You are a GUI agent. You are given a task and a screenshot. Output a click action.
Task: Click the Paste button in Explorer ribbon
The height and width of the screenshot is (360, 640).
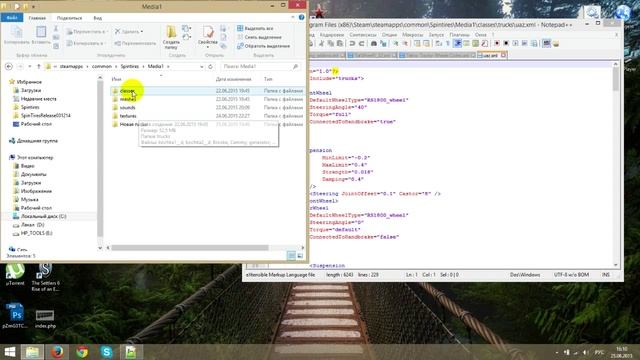point(41,35)
